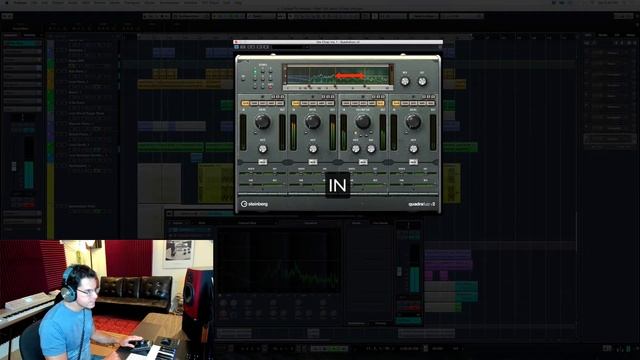The height and width of the screenshot is (360, 640).
Task: Click the small button under band one's Drive knob
Action: pos(256,133)
